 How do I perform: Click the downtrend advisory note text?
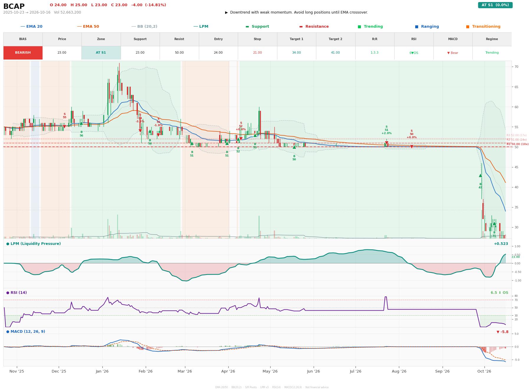(x=296, y=12)
